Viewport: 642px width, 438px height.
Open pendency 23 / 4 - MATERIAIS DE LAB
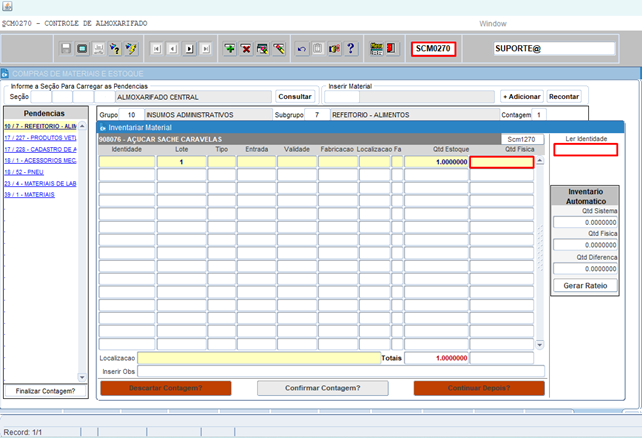click(x=41, y=183)
